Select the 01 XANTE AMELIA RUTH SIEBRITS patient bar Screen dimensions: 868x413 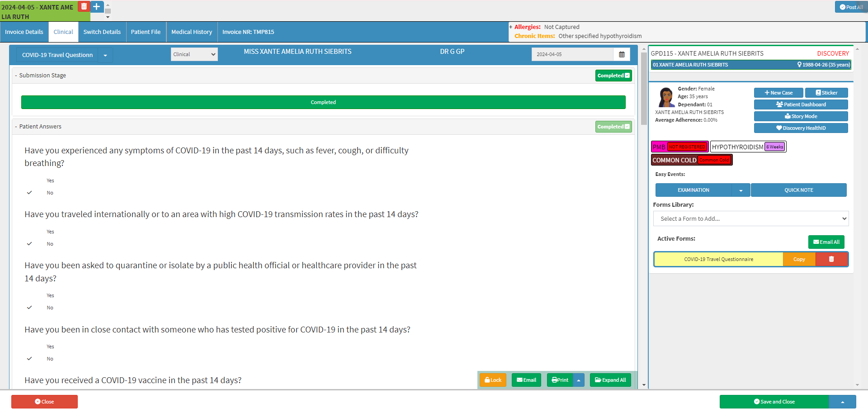[x=751, y=65]
